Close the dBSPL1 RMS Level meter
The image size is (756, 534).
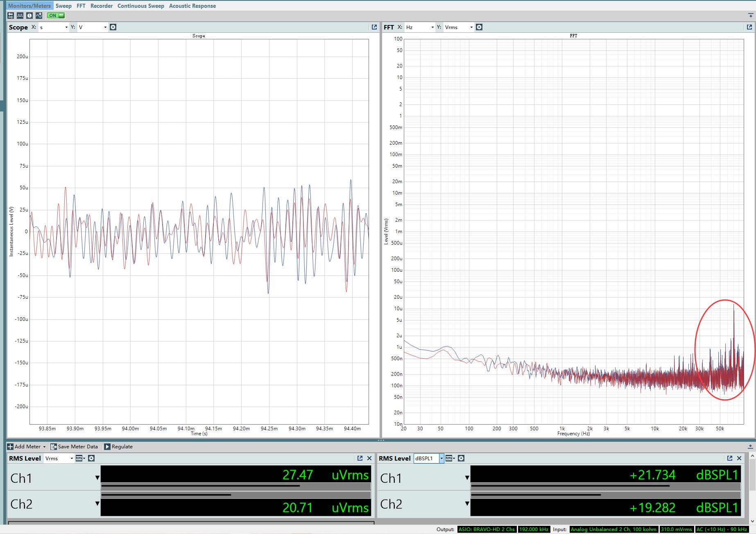pos(739,458)
